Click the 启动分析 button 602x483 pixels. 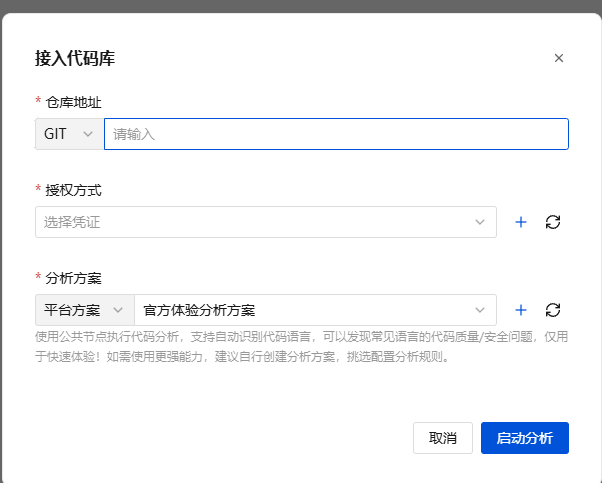click(524, 438)
